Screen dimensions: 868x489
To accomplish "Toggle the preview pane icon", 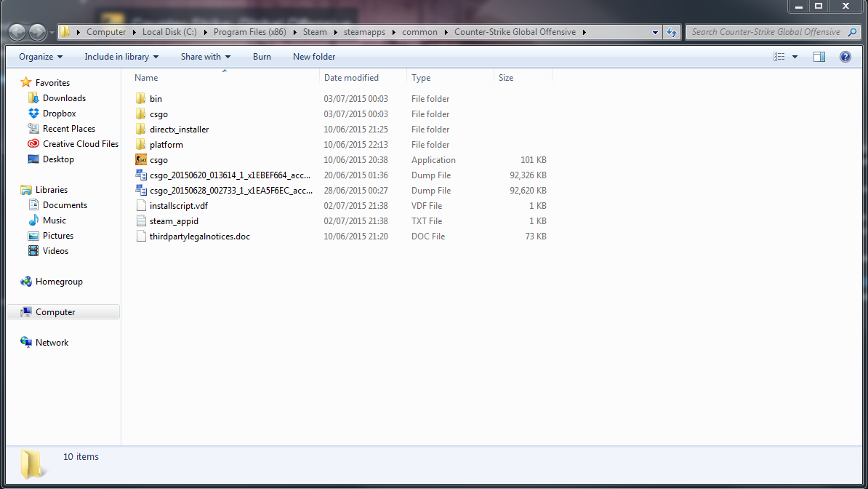I will 819,57.
